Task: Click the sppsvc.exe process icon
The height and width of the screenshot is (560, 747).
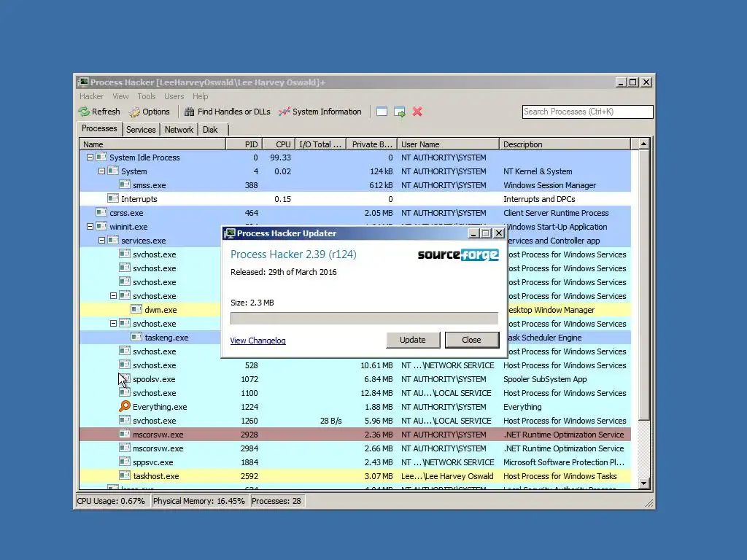Action: click(125, 462)
